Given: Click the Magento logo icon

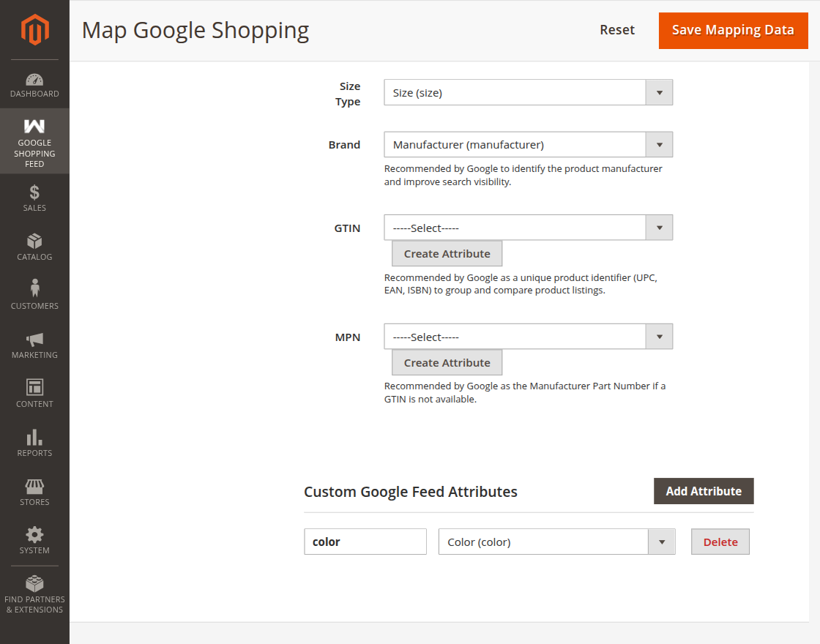Looking at the screenshot, I should (34, 29).
